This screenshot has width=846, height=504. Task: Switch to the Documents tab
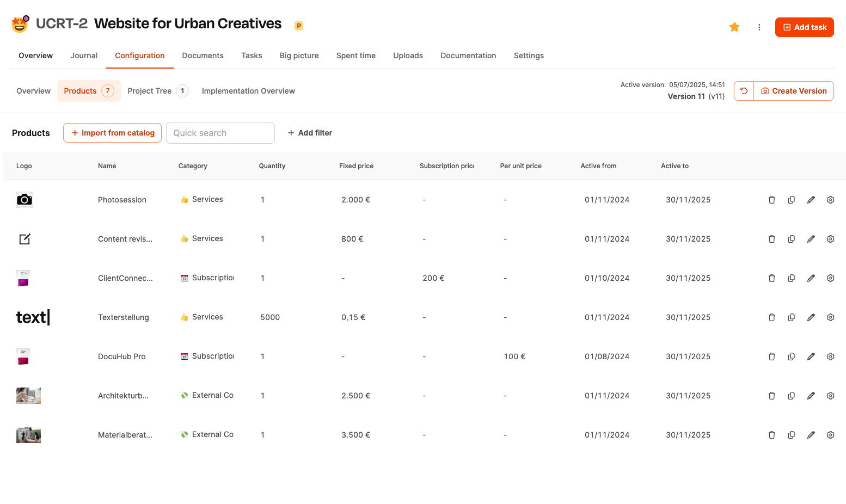[x=203, y=56]
